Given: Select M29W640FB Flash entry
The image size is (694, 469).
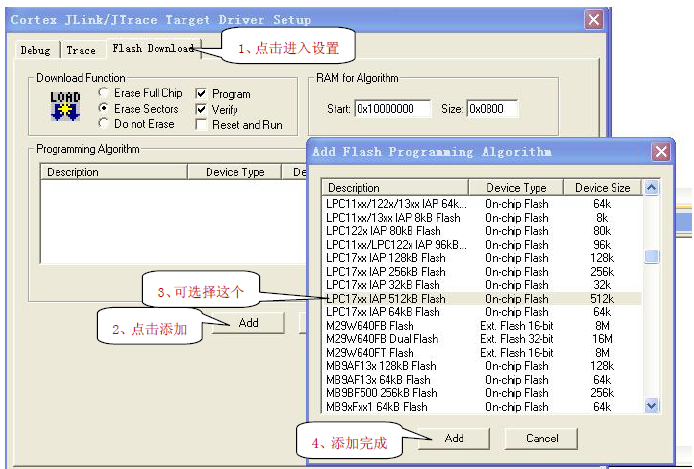Looking at the screenshot, I should [482, 326].
